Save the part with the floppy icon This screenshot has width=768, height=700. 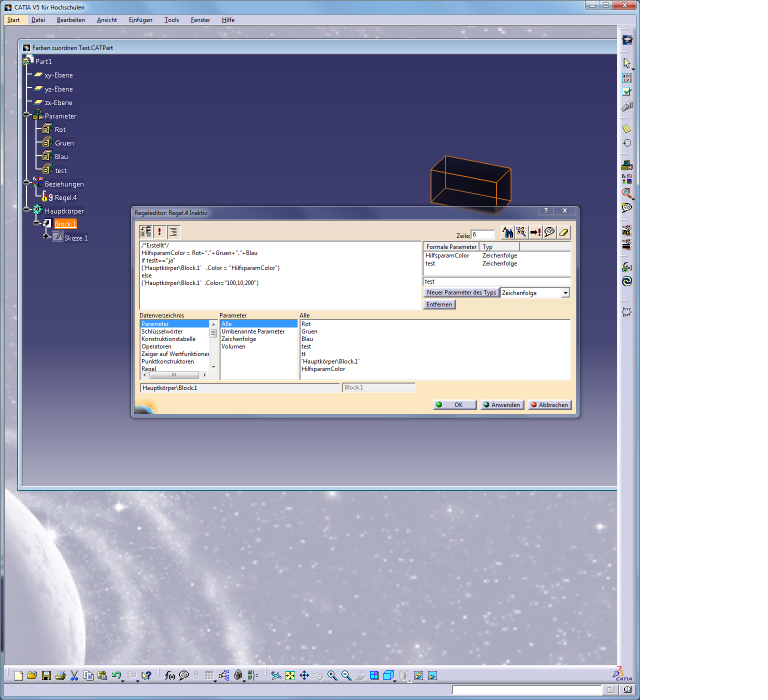click(46, 675)
